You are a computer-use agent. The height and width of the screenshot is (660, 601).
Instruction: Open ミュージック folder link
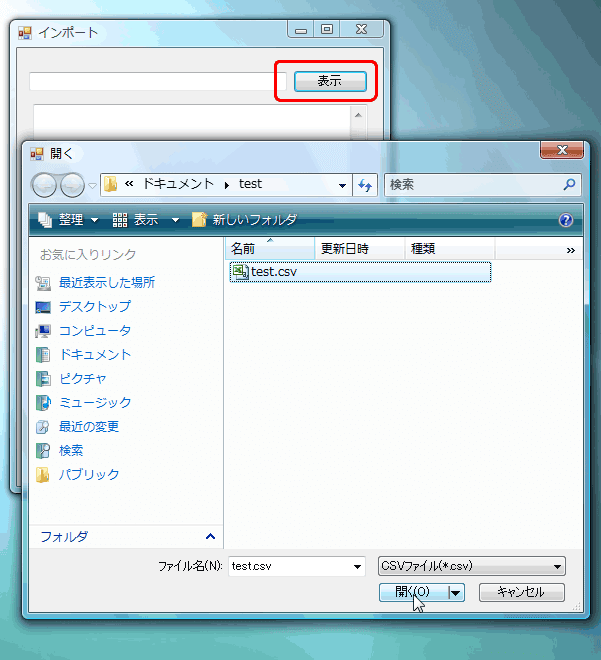94,403
